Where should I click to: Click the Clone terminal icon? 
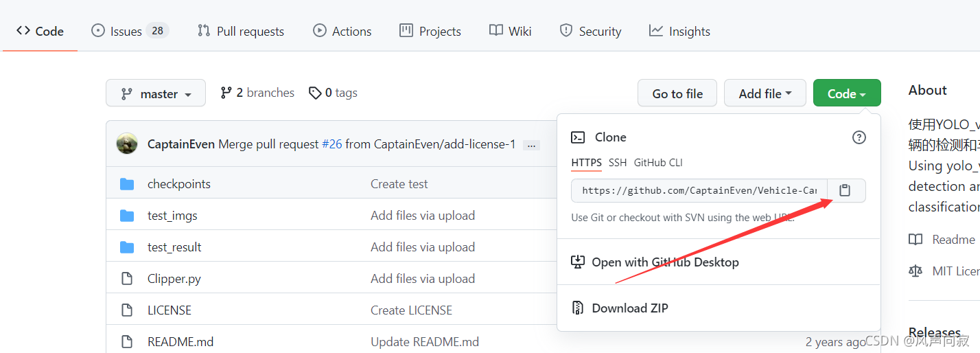578,137
